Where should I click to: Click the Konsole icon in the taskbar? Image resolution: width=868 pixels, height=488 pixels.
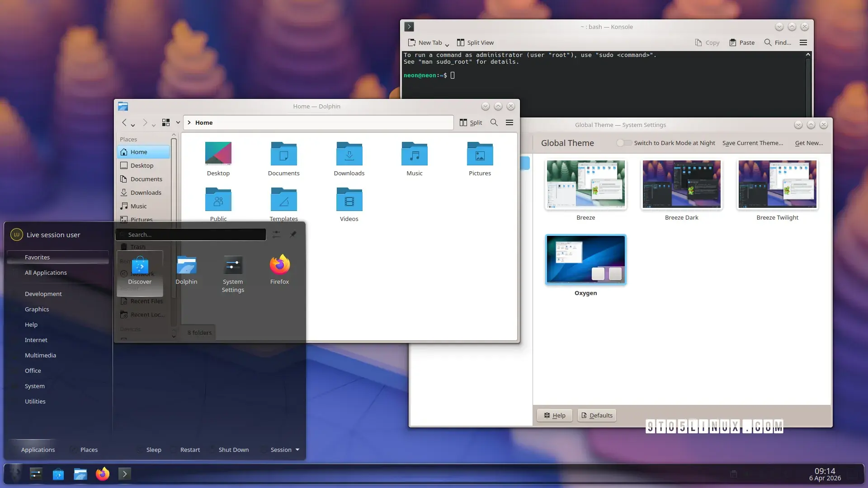click(125, 474)
